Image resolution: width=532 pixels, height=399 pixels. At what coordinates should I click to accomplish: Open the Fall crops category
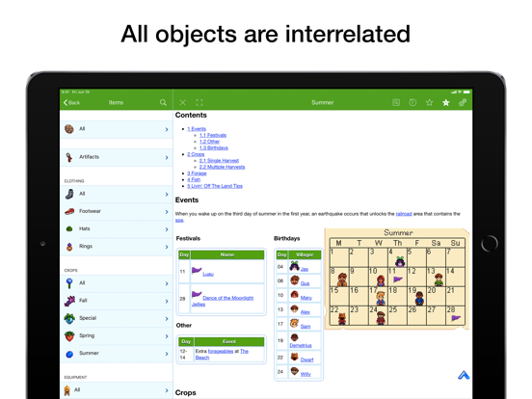(x=117, y=301)
